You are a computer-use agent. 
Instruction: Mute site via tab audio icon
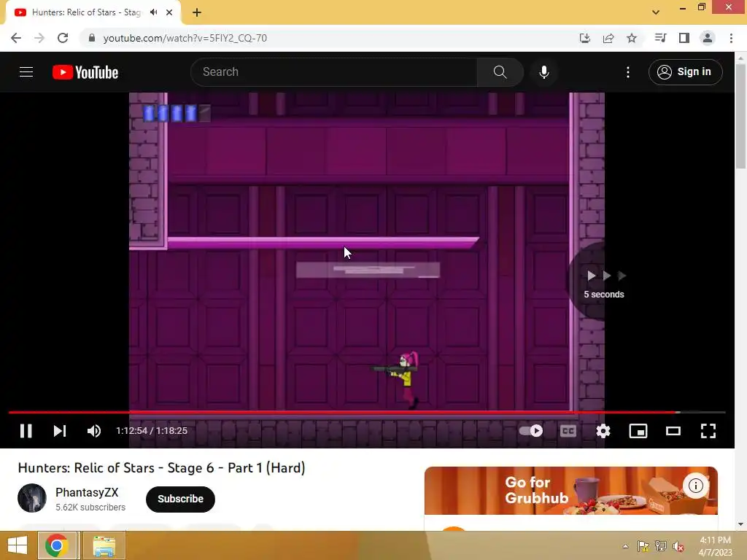pyautogui.click(x=153, y=12)
